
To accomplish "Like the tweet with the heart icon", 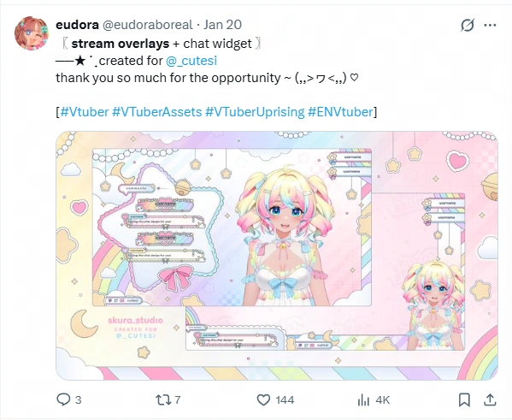I will 263,399.
